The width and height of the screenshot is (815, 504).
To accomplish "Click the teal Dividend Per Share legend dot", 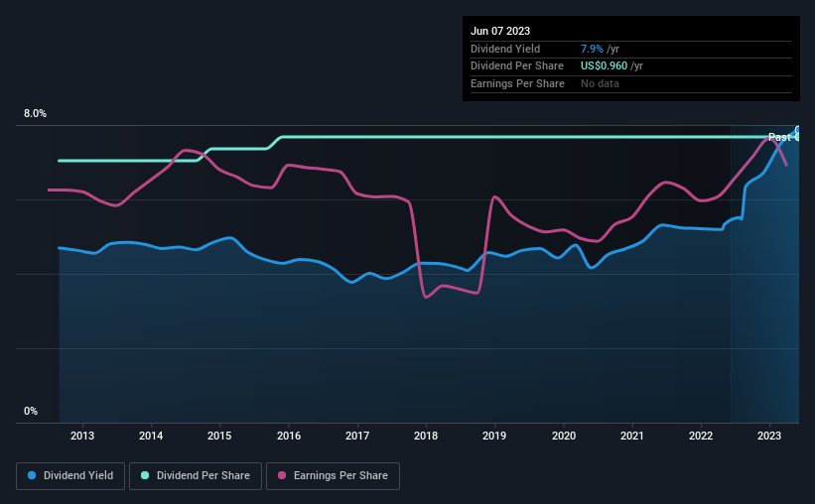I will point(145,475).
